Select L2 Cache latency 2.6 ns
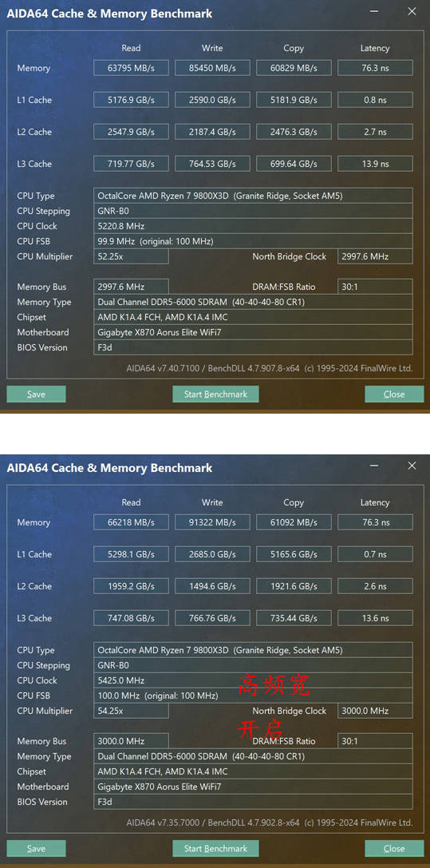Viewport: 430px width, 868px height. click(375, 586)
